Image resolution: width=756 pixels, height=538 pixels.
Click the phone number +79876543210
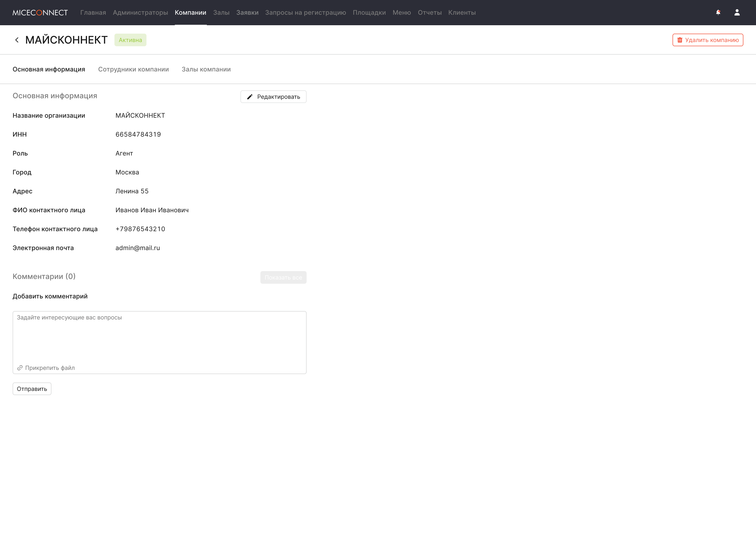pyautogui.click(x=140, y=229)
